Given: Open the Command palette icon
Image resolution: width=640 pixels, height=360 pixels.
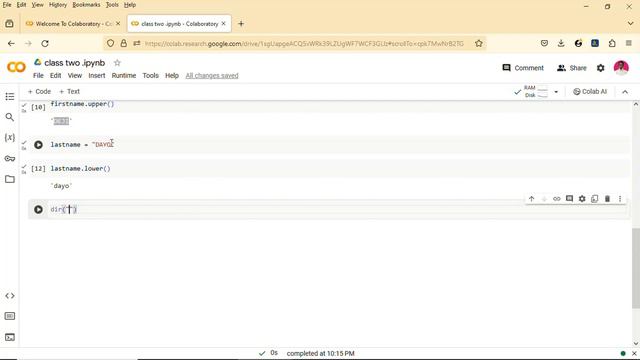Looking at the screenshot, I should tap(10, 316).
